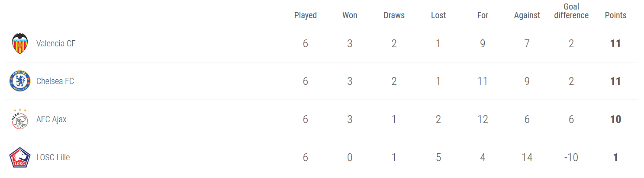Click LOSC Lille's goal difference of -10

(571, 157)
